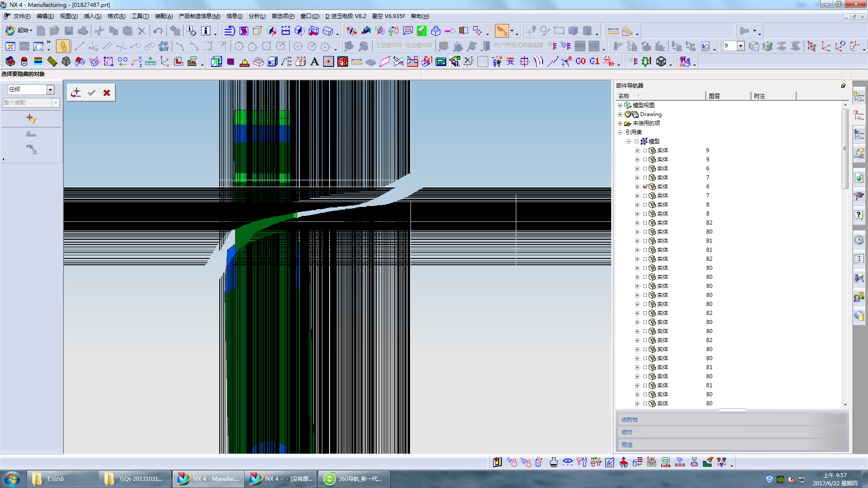
Task: Click the TEXT icon in bottom toolbar
Action: tap(651, 462)
